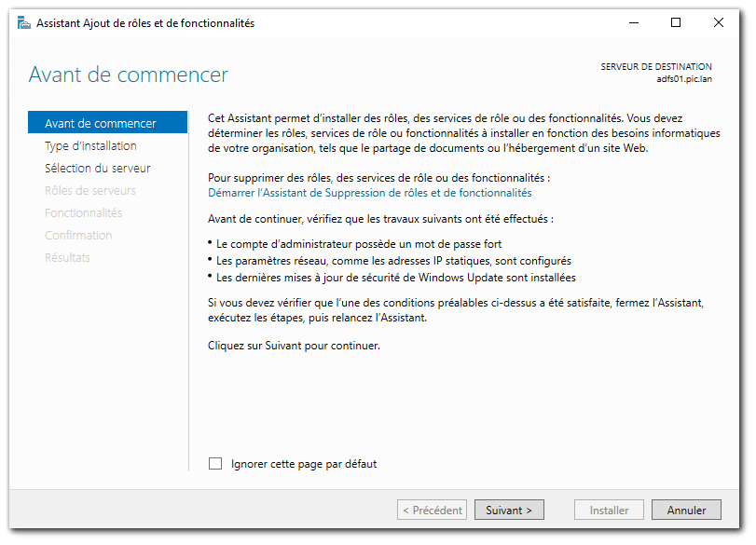The height and width of the screenshot is (545, 756).
Task: Minimize the wizard window
Action: (x=633, y=22)
